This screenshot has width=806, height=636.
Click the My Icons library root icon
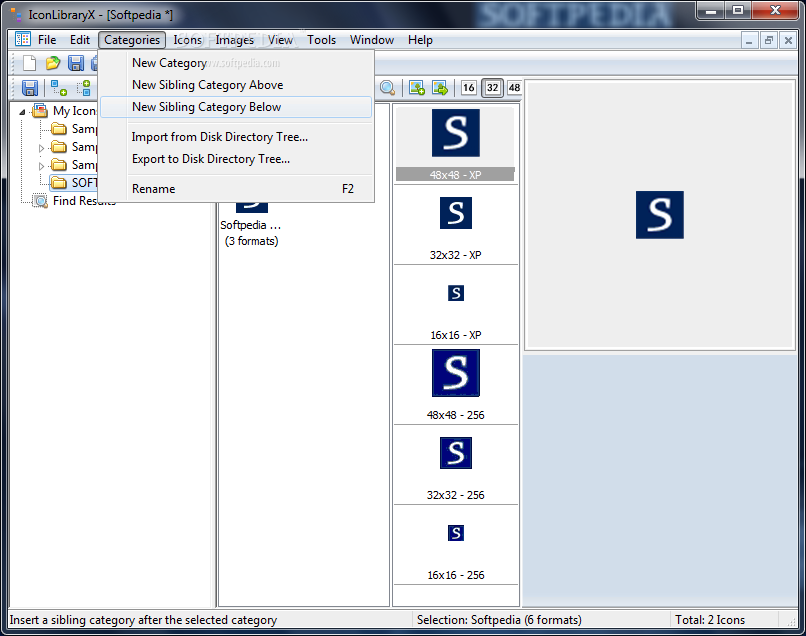40,111
